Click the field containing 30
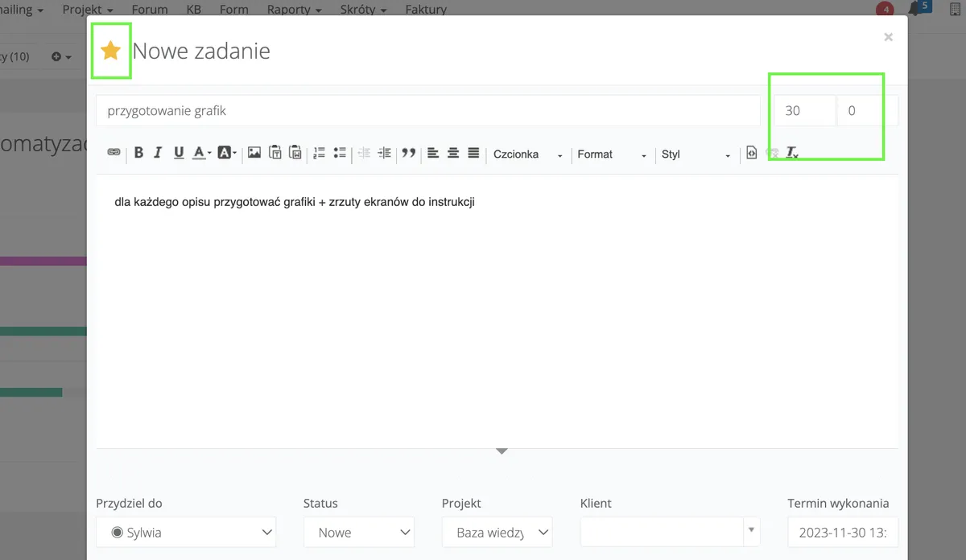966x560 pixels. click(x=805, y=111)
